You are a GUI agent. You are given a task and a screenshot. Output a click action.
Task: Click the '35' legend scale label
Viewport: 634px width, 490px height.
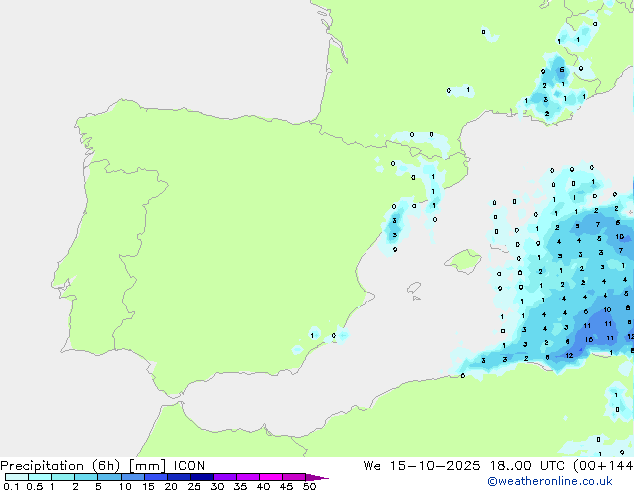240,486
